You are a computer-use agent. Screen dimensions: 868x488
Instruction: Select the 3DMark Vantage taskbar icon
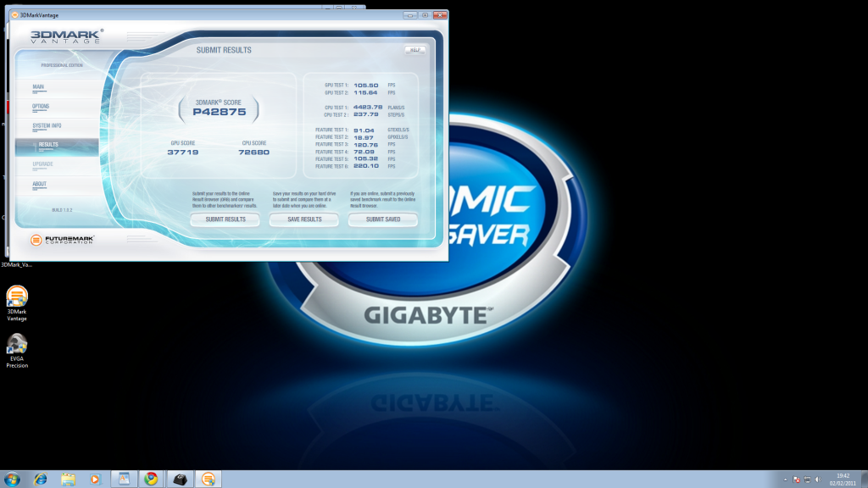[x=206, y=479]
